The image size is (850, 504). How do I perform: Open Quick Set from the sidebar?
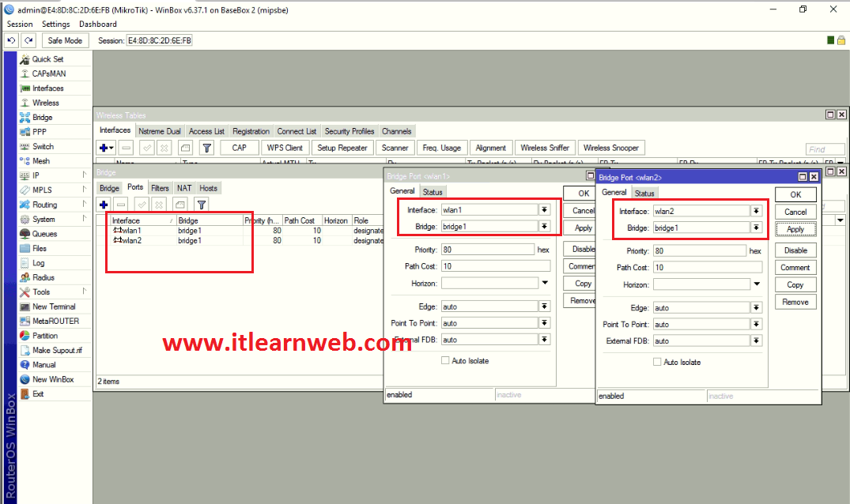[48, 58]
